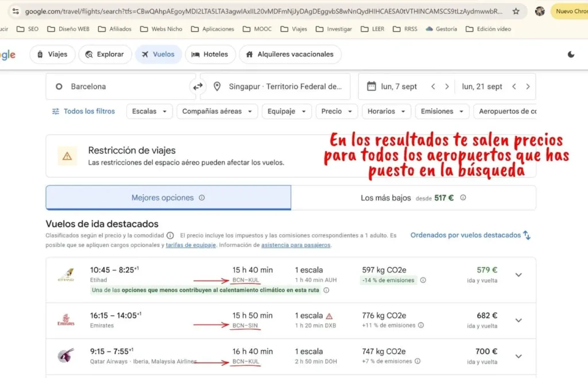Image resolution: width=588 pixels, height=378 pixels.
Task: Open the Aplicaciones bookmarks folder
Action: point(212,29)
